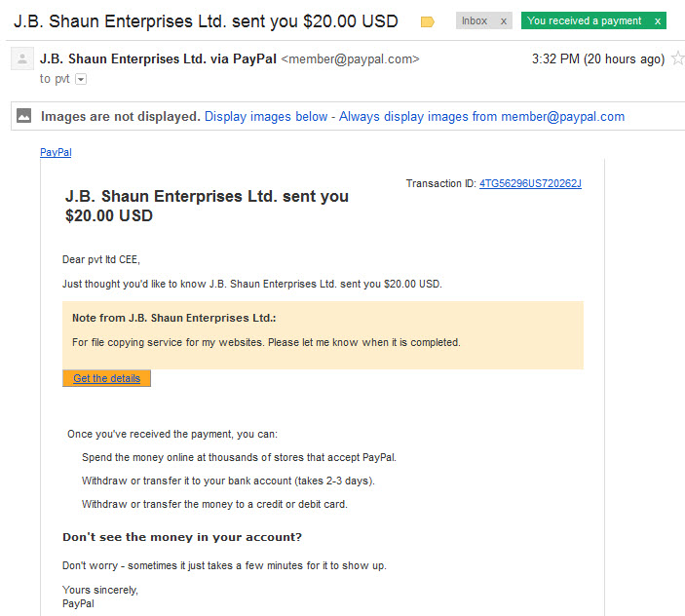This screenshot has height=616, width=685.
Task: Open the Inbox label
Action: 475,21
